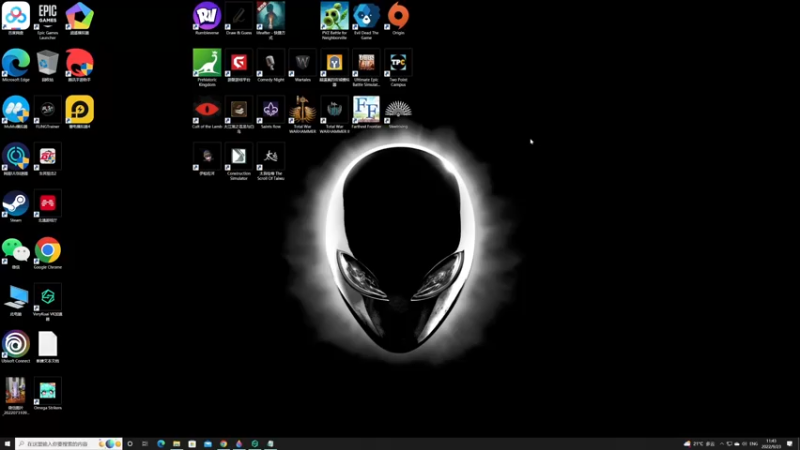This screenshot has width=800, height=450.
Task: Launch The Scroll Of Taiwu shortcut
Action: point(270,159)
